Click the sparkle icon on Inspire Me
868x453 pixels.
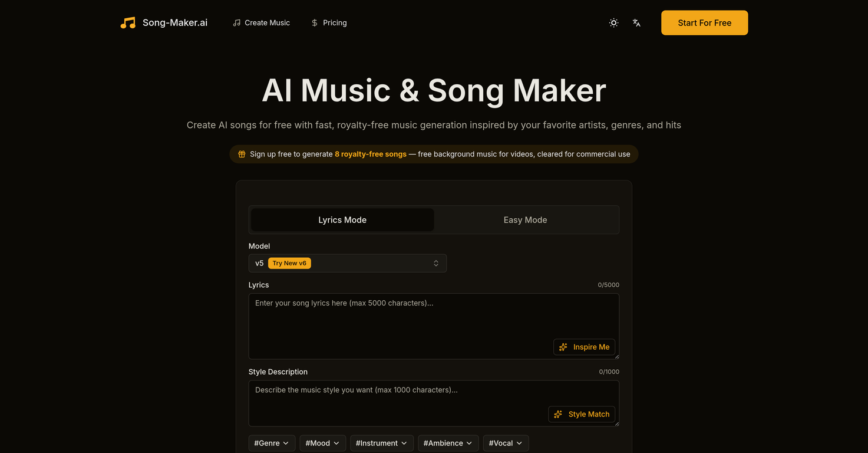[x=563, y=347]
